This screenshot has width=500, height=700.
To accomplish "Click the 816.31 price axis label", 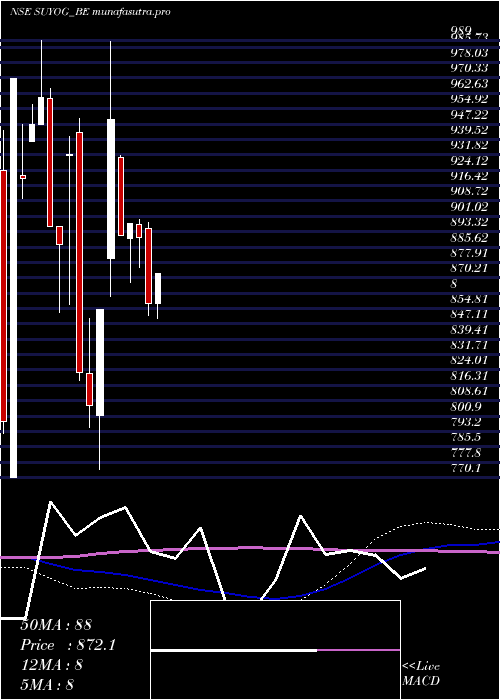I will coord(469,376).
